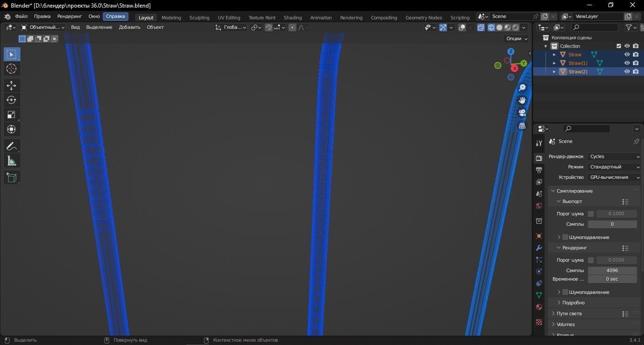644x345 pixels.
Task: Open Object Constraints properties tab
Action: [x=539, y=283]
